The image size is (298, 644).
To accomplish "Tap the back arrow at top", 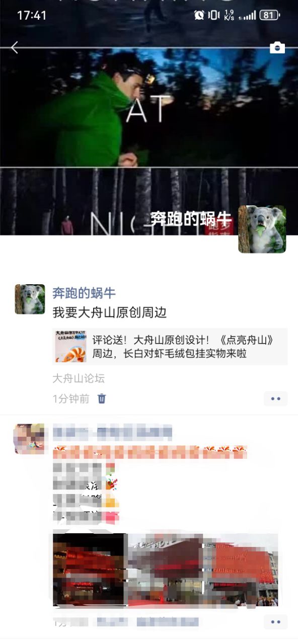I will (15, 48).
